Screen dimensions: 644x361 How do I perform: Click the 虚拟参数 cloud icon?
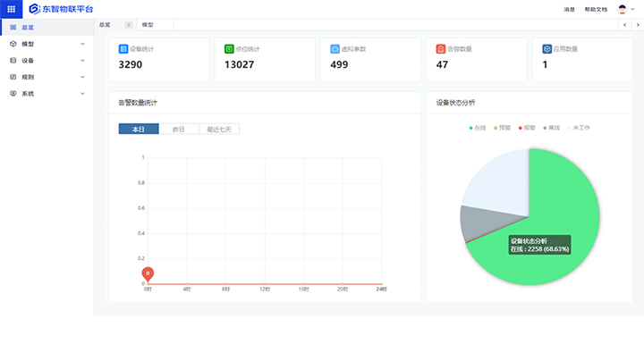(x=335, y=48)
